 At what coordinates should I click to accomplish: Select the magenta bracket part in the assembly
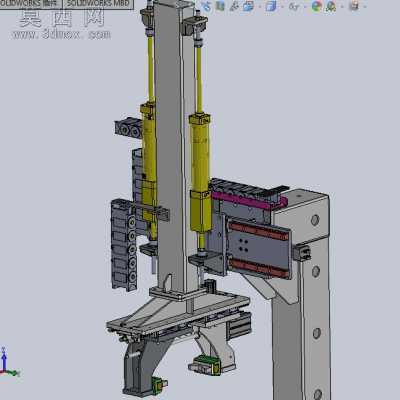pyautogui.click(x=249, y=201)
